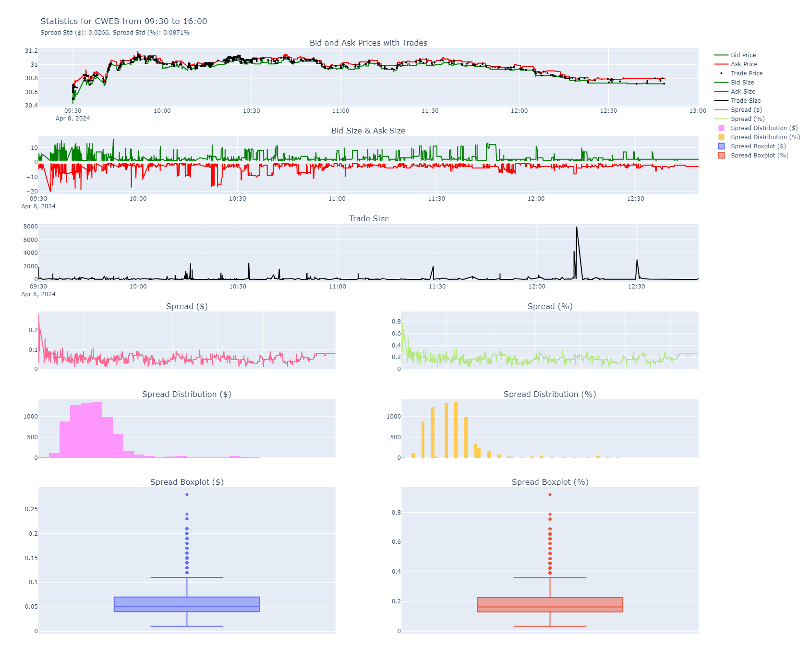
Task: Toggle Trade Price dot marker in legend
Action: pos(721,73)
